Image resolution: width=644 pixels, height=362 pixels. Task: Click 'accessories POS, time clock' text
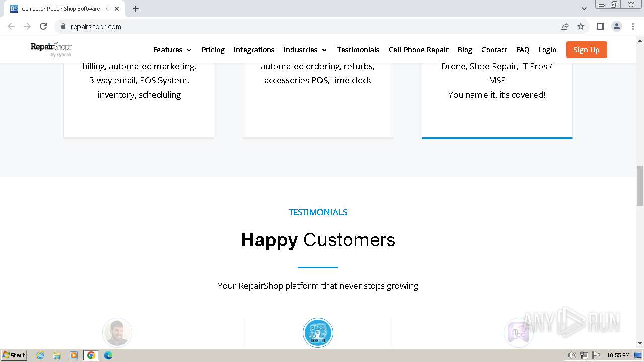(x=317, y=80)
